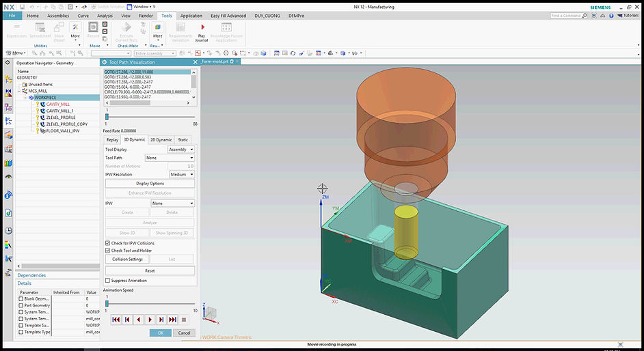Rewind to start of tool path
Image resolution: width=644 pixels, height=351 pixels.
[116, 320]
